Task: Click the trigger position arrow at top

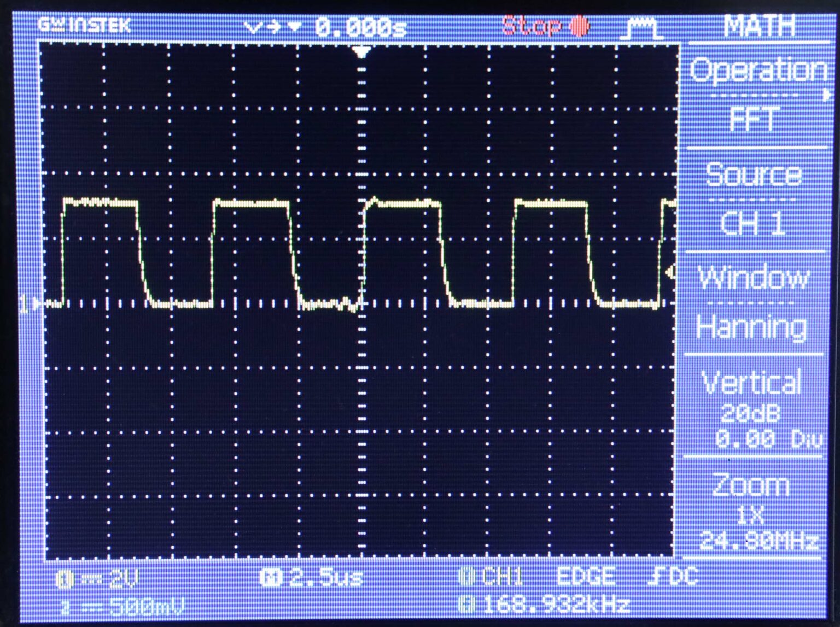Action: (361, 50)
